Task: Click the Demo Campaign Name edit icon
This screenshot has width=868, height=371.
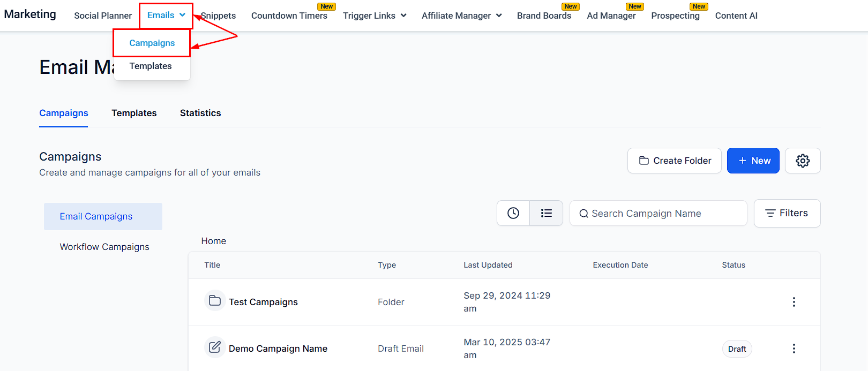Action: coord(215,347)
